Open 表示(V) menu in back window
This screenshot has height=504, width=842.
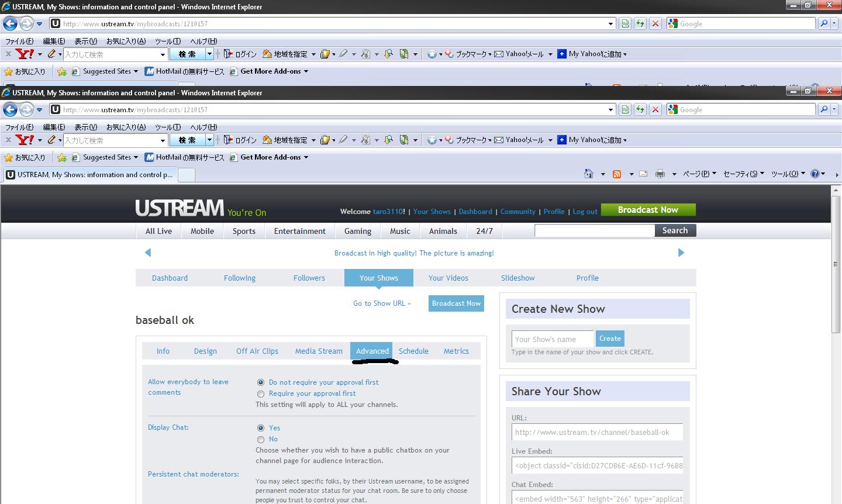(x=85, y=42)
